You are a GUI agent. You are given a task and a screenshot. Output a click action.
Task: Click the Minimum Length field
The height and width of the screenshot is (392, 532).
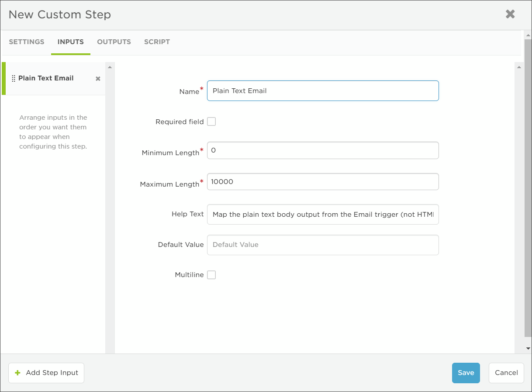point(323,150)
